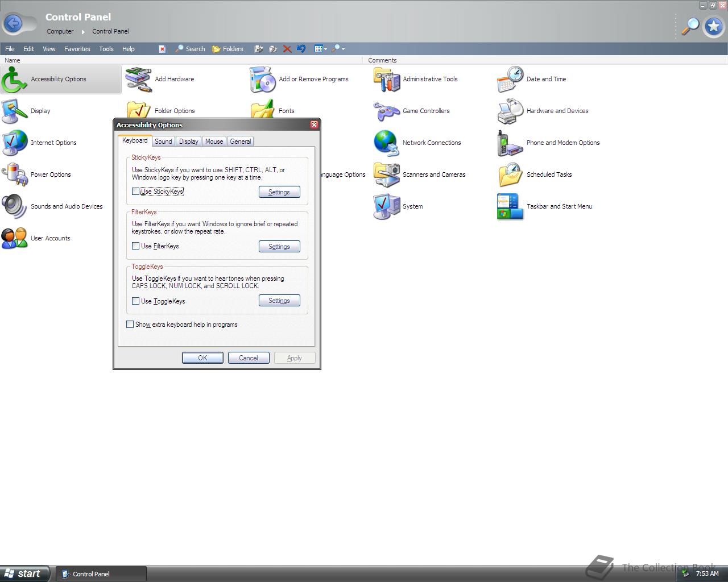Close the Accessibility Options dialog
The image size is (728, 582).
tap(314, 124)
